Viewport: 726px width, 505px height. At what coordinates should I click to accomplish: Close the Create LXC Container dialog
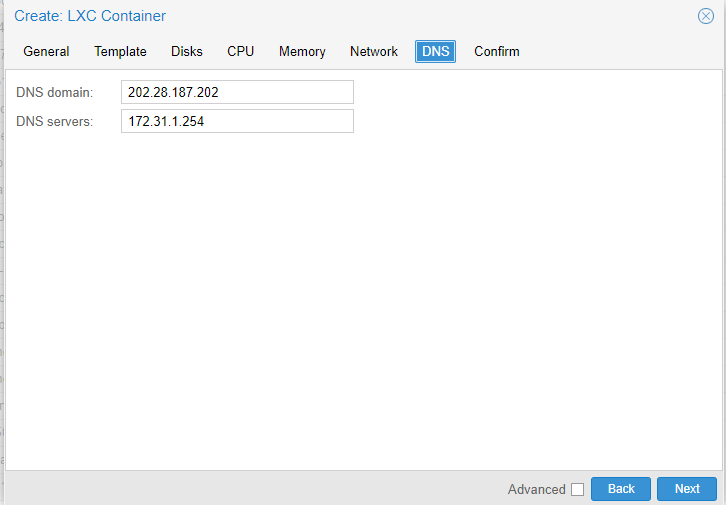click(x=706, y=16)
